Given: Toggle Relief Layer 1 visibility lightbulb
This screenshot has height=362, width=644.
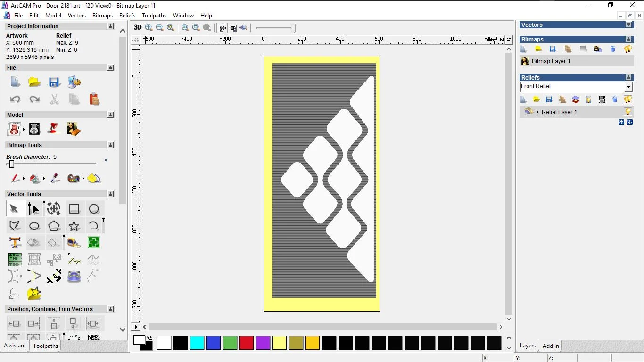Looking at the screenshot, I should (627, 112).
